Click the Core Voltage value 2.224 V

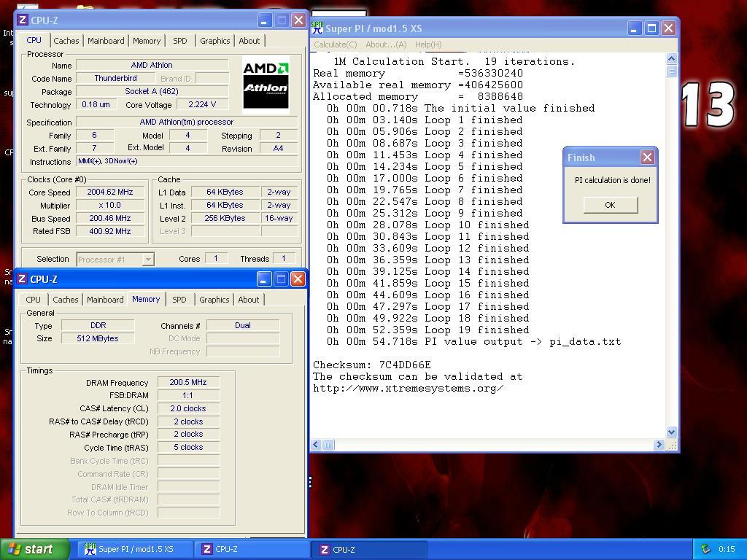[203, 104]
